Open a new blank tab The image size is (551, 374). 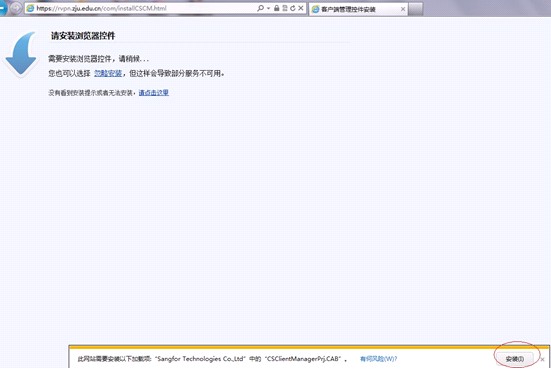point(416,9)
